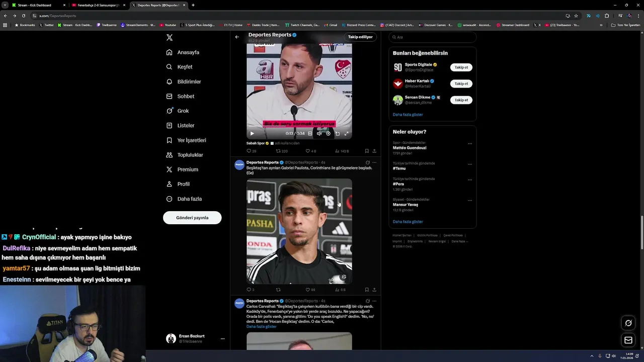
Task: Repost the Gabriel Paulista post
Action: [278, 290]
